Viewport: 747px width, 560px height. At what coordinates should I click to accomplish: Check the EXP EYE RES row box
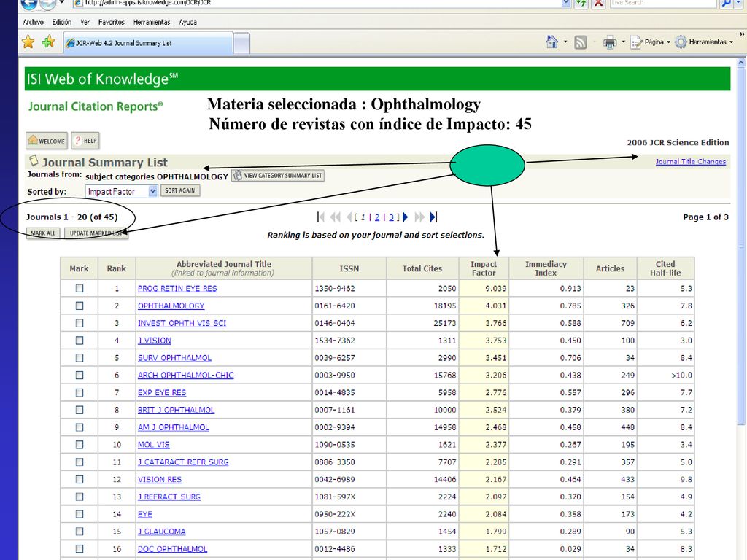click(80, 392)
